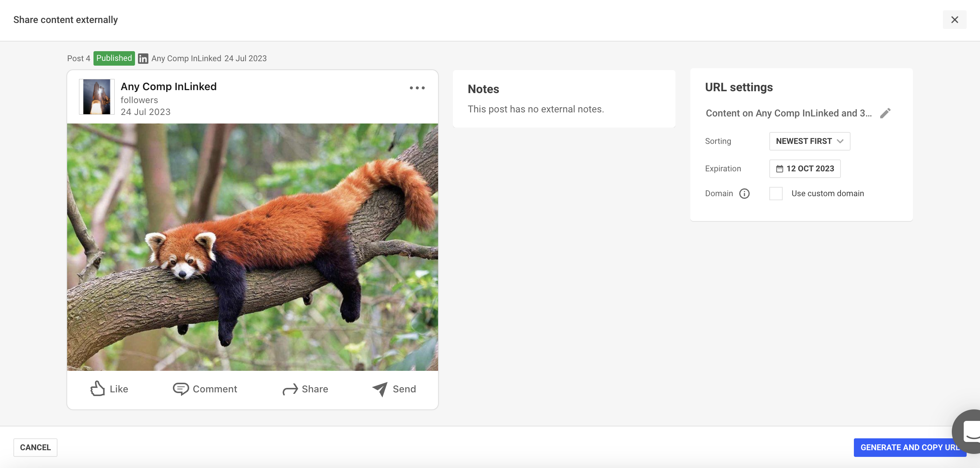Screen dimensions: 980x468
Task: Click the Any Comp InLinked profile avatar
Action: [97, 97]
